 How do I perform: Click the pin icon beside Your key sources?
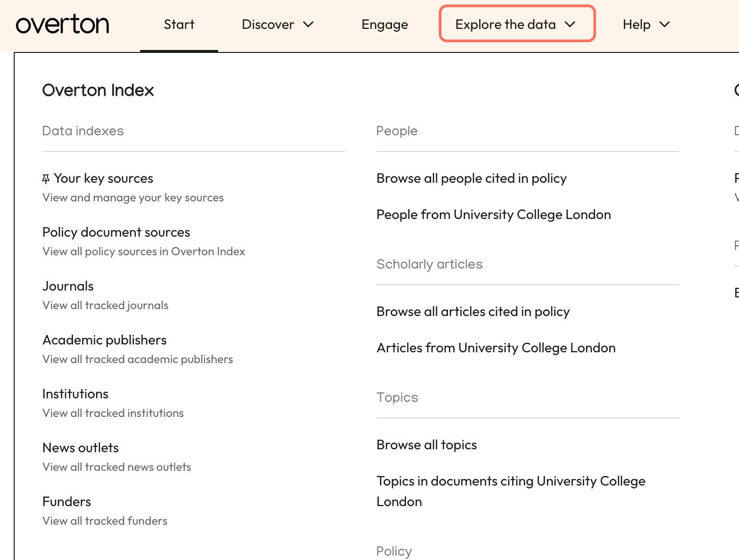(x=46, y=179)
